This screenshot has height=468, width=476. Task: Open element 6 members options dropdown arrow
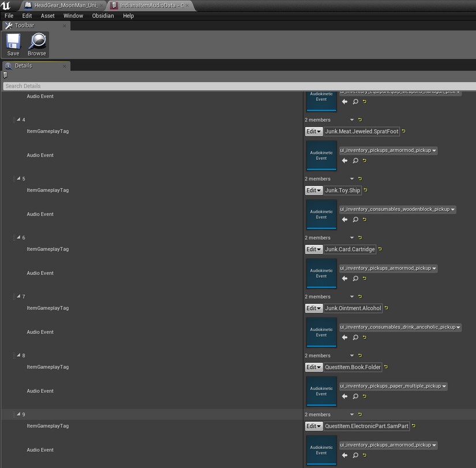click(352, 238)
